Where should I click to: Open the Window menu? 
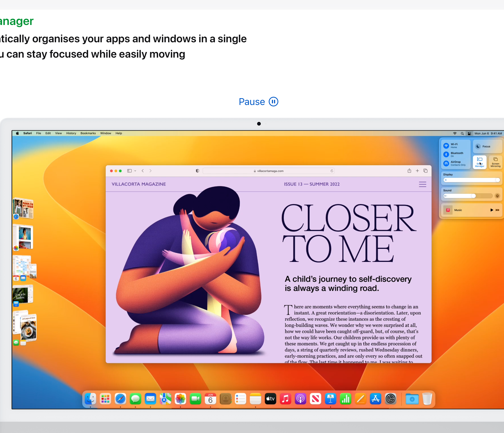(106, 133)
